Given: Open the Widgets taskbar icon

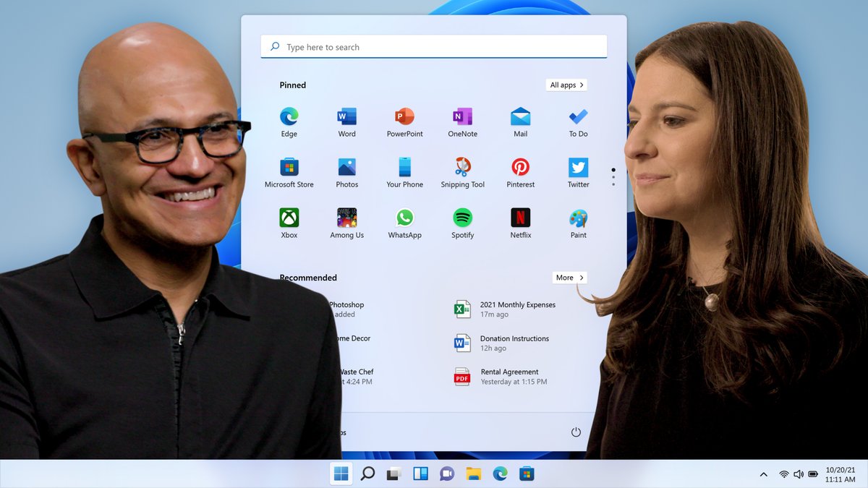Looking at the screenshot, I should tap(420, 474).
